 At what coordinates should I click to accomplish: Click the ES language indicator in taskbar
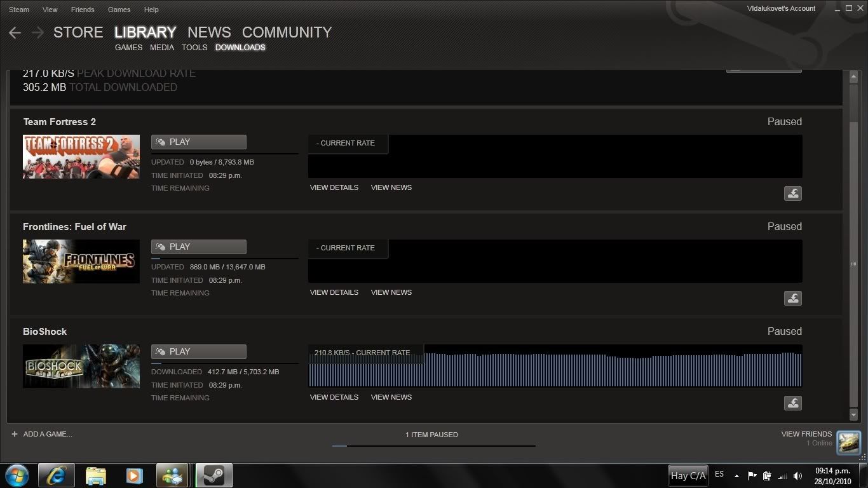[719, 474]
